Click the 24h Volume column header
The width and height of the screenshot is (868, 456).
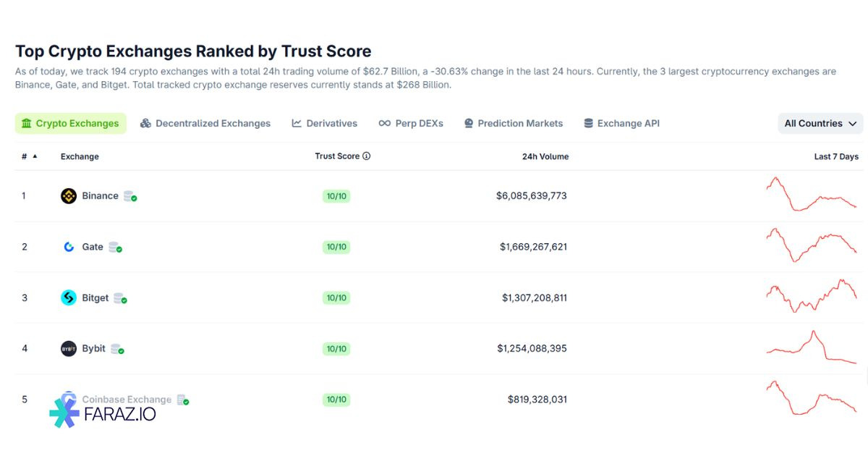click(545, 156)
